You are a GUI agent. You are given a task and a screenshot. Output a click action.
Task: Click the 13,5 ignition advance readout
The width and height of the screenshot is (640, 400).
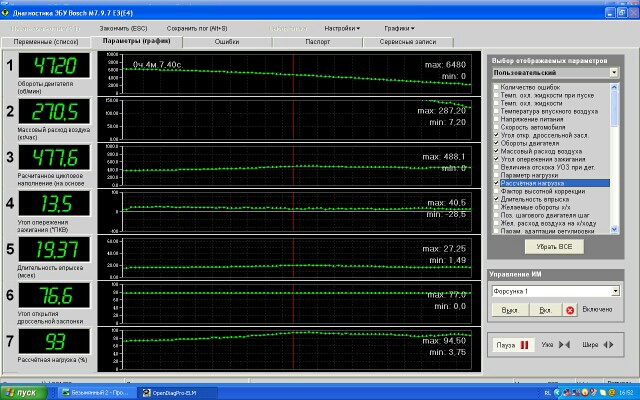click(54, 204)
